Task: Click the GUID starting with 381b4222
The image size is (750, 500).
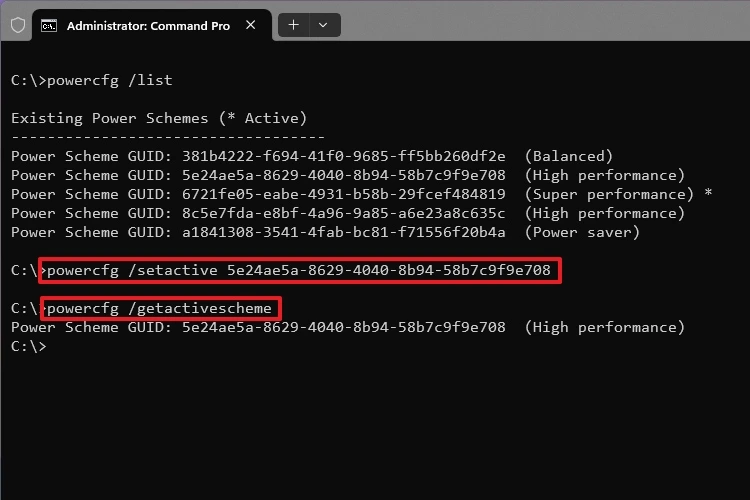Action: tap(343, 156)
